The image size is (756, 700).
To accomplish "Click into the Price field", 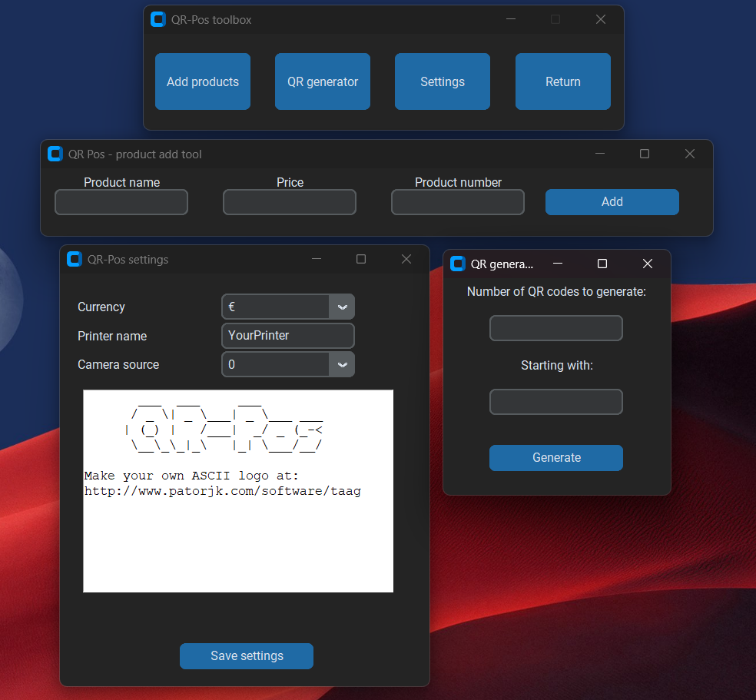I will (289, 202).
